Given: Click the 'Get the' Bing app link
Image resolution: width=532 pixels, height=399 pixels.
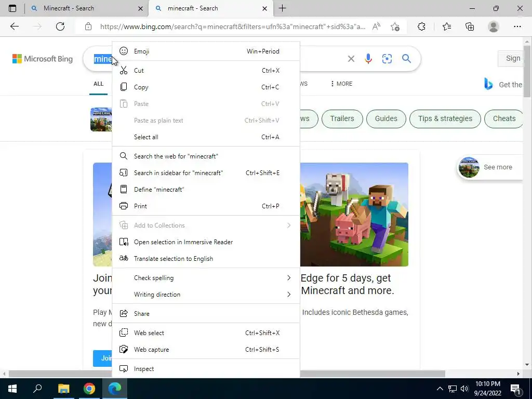Looking at the screenshot, I should point(503,84).
